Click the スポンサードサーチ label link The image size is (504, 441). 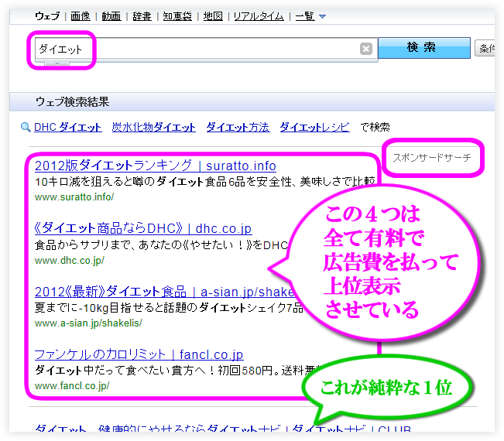click(431, 158)
